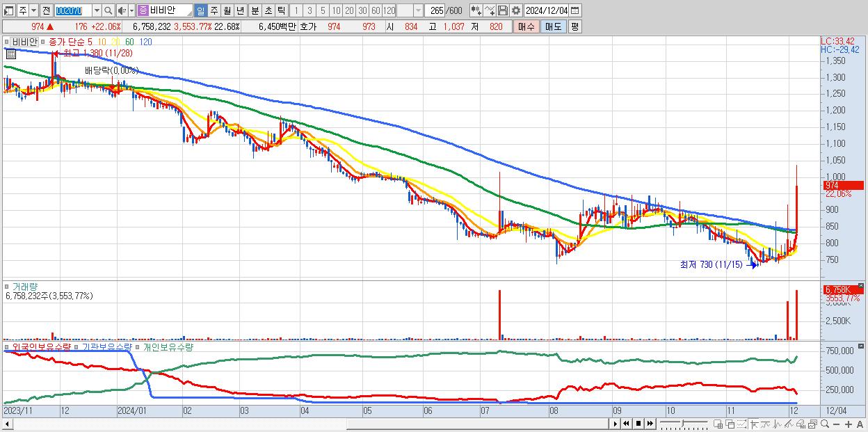The image size is (868, 432).
Task: Select the 120 interval button
Action: click(x=389, y=10)
